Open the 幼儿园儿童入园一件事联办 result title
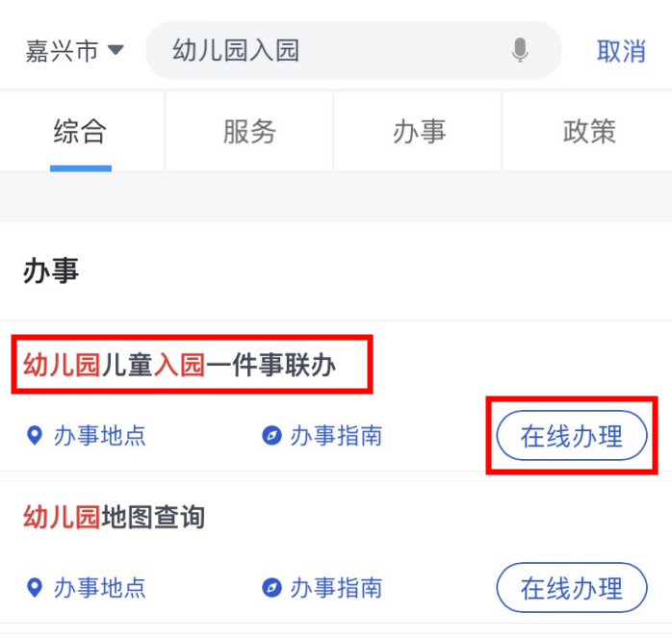The width and height of the screenshot is (672, 639). click(x=180, y=365)
